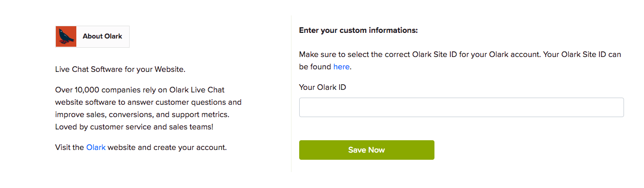Click the 'be found' text before here link
The height and width of the screenshot is (188, 644).
pos(315,67)
